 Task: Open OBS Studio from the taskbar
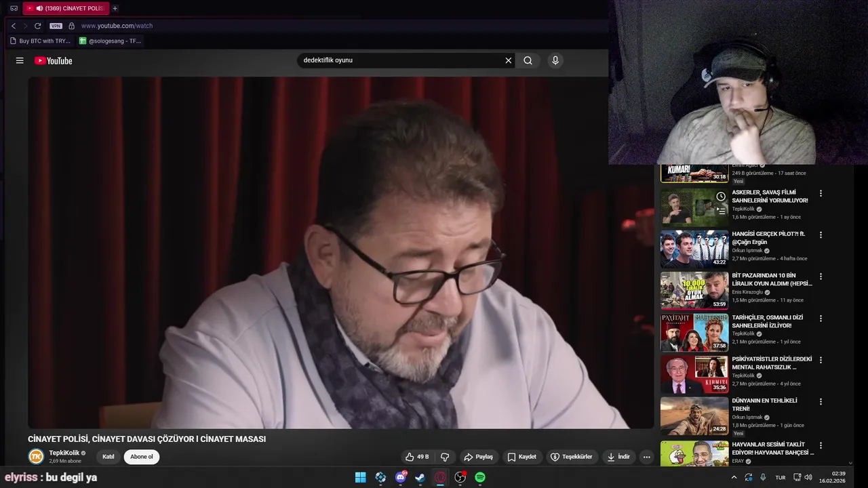460,477
